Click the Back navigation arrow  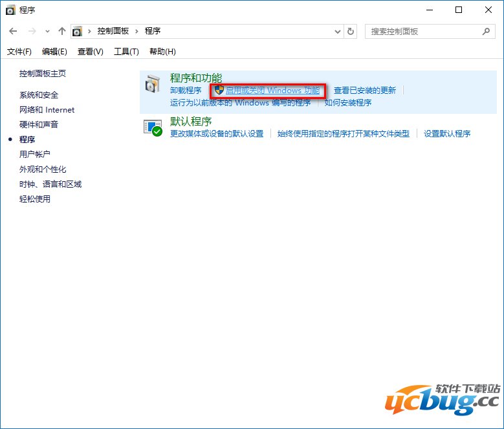[14, 31]
